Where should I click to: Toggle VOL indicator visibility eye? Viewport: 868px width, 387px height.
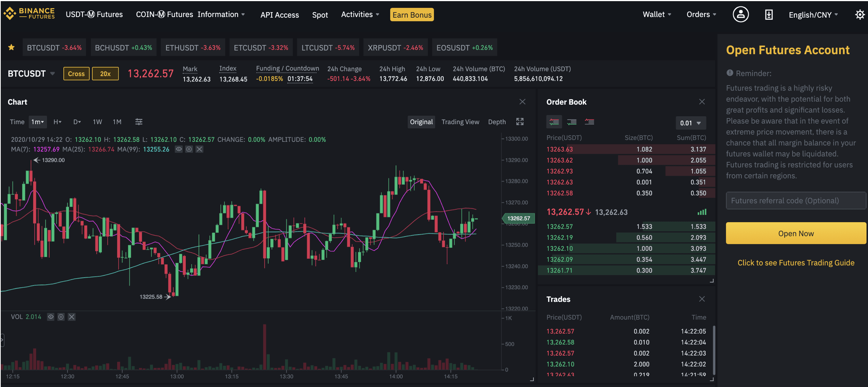(50, 317)
